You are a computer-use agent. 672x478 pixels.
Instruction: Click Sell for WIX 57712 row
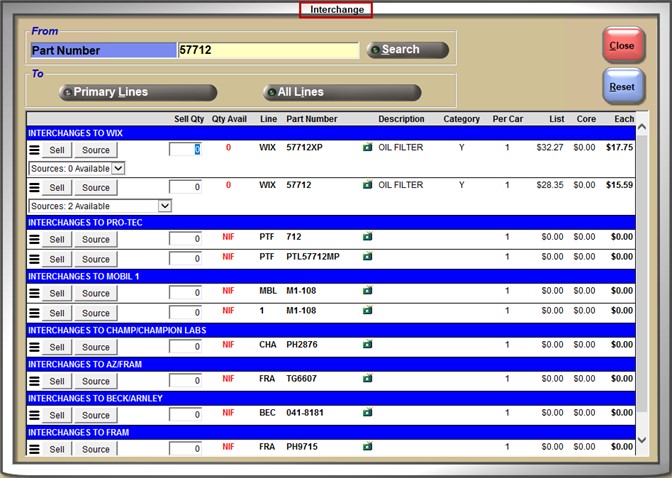57,188
